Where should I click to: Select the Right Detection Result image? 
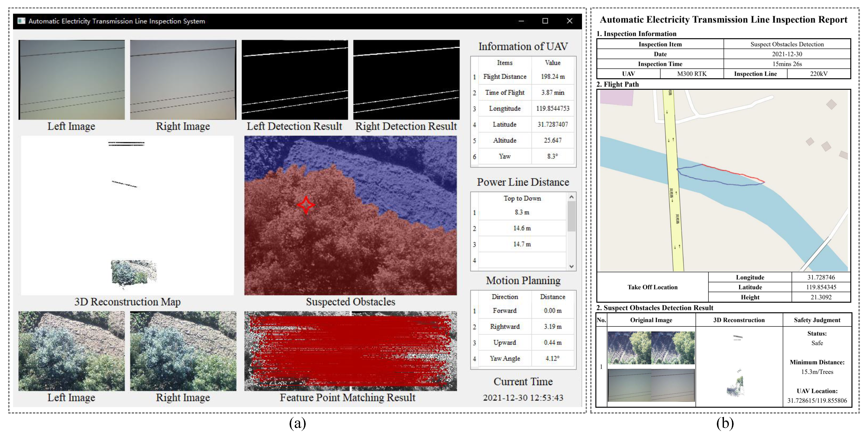click(x=406, y=80)
